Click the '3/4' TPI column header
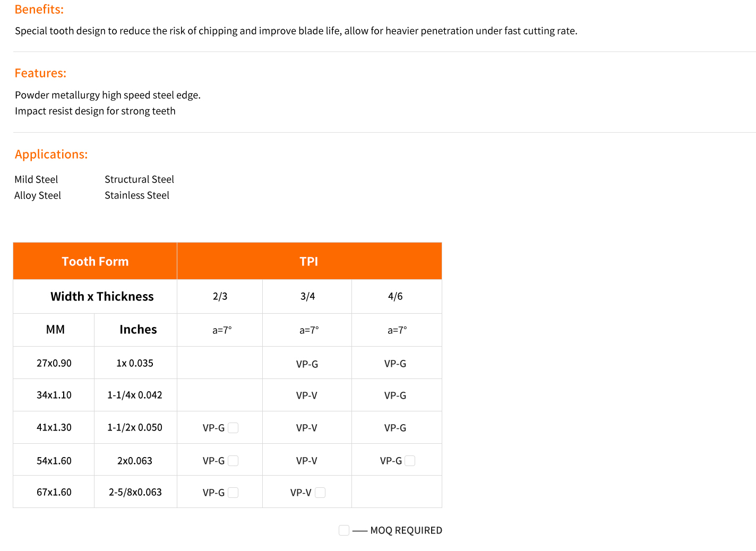The image size is (756, 551). 307,296
